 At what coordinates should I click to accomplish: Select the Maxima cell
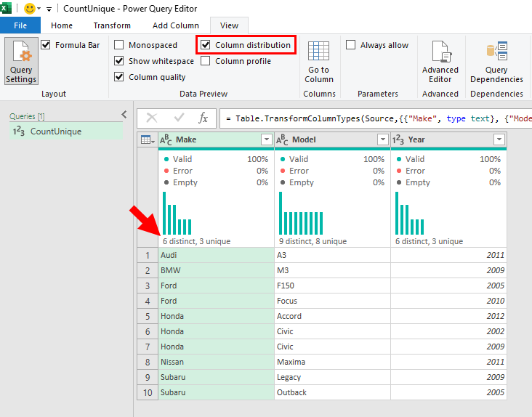pyautogui.click(x=333, y=362)
